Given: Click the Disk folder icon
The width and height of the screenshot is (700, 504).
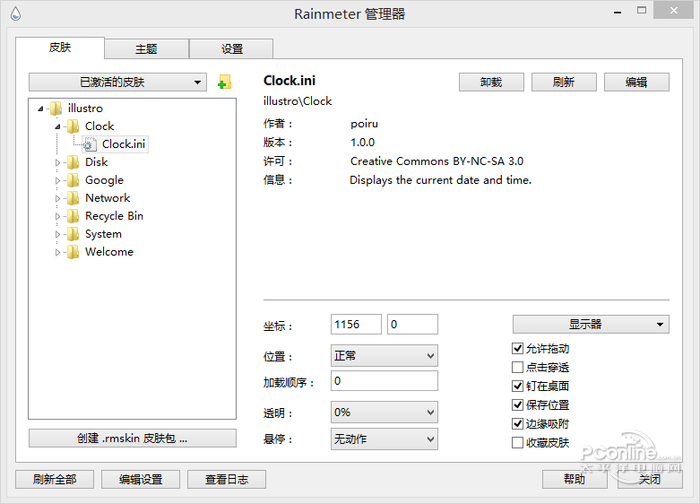Looking at the screenshot, I should (x=73, y=162).
